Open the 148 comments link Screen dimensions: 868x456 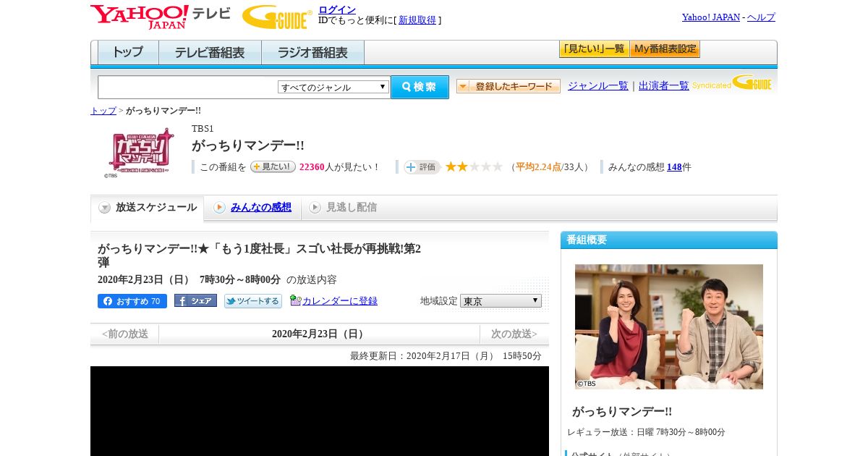point(674,167)
